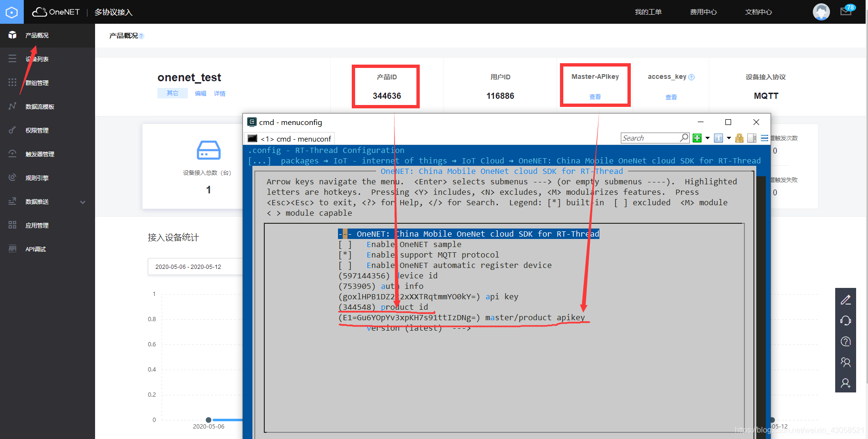Click the blue active console icon in cmd toolbar

click(x=718, y=138)
